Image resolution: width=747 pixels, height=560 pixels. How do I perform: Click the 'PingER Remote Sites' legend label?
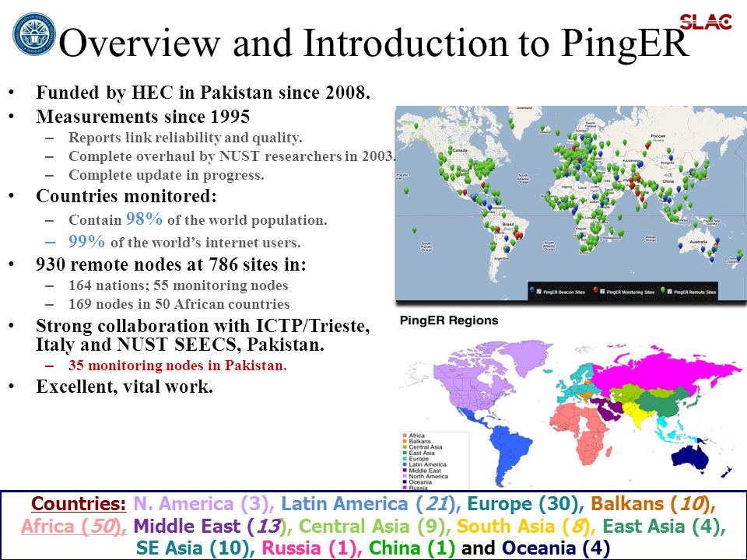tap(695, 292)
